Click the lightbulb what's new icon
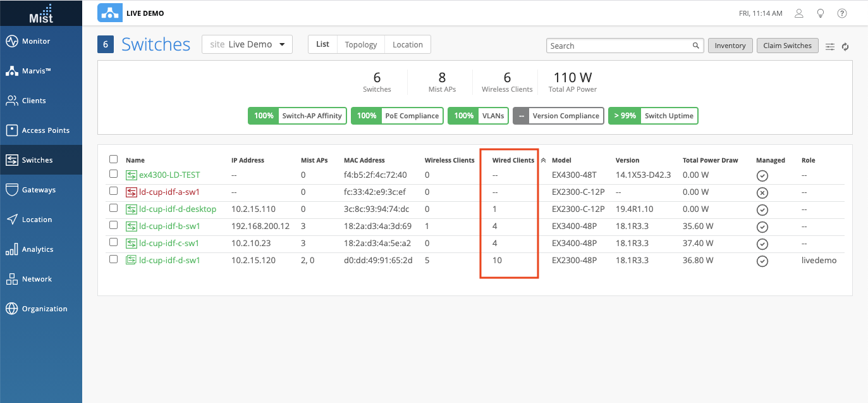The height and width of the screenshot is (403, 868). coord(821,13)
